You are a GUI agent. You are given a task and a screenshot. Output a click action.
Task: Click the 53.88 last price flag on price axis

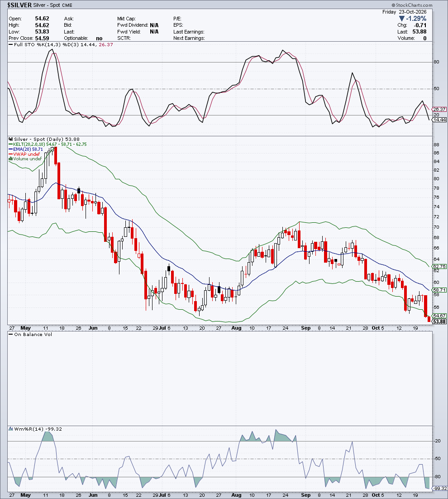coord(439,321)
